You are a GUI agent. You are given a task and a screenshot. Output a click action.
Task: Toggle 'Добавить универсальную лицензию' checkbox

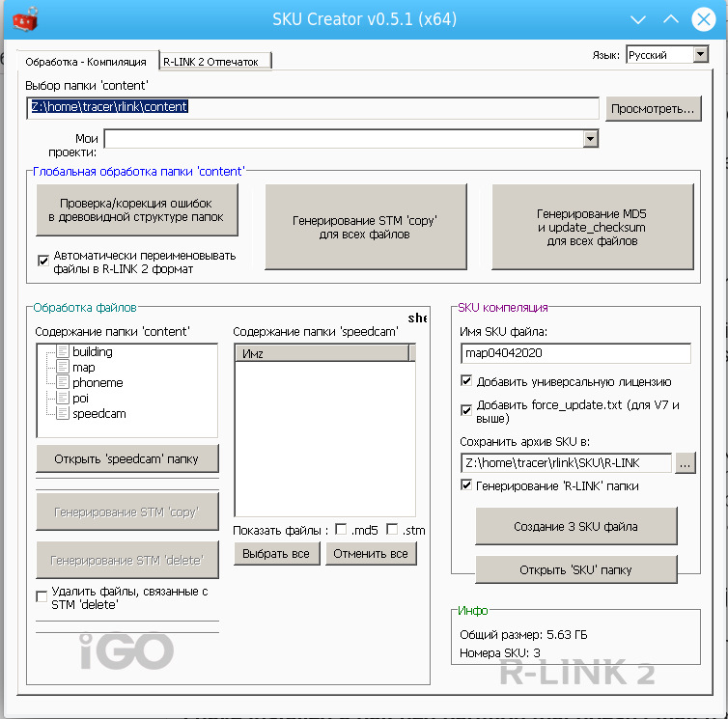pyautogui.click(x=466, y=381)
